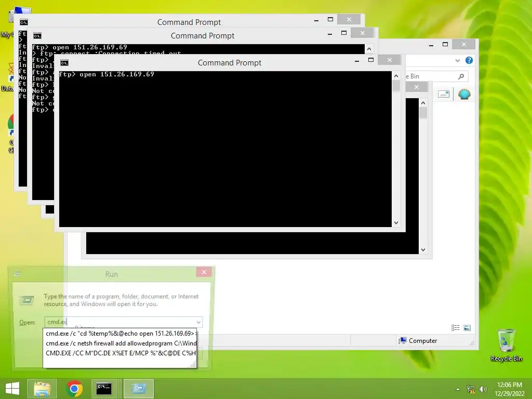The image size is (532, 399).
Task: Click Computer in the Explorer status bar
Action: 418,341
